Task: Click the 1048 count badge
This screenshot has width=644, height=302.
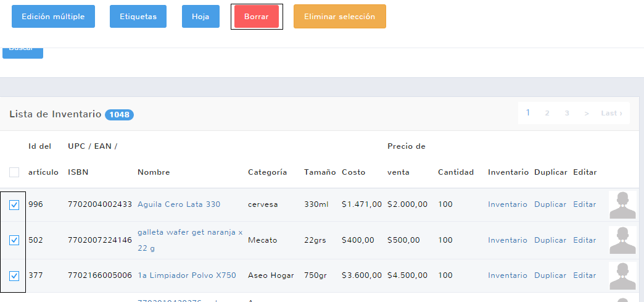Action: coord(120,115)
